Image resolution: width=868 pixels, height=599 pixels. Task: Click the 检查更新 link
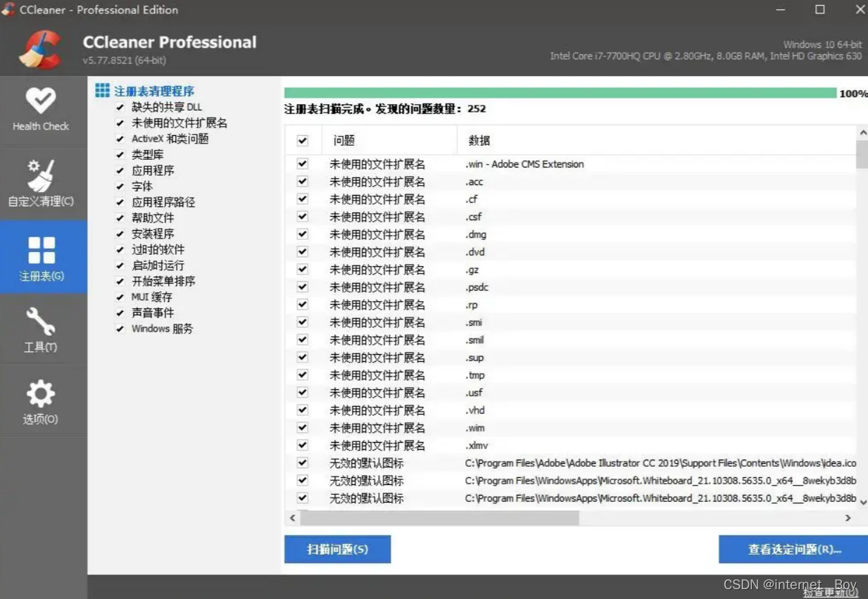831,593
